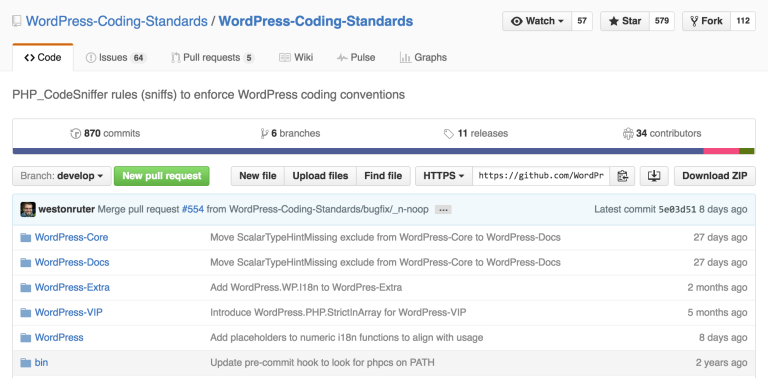768x378 pixels.
Task: Open the WordPress-Core folder
Action: coord(72,237)
